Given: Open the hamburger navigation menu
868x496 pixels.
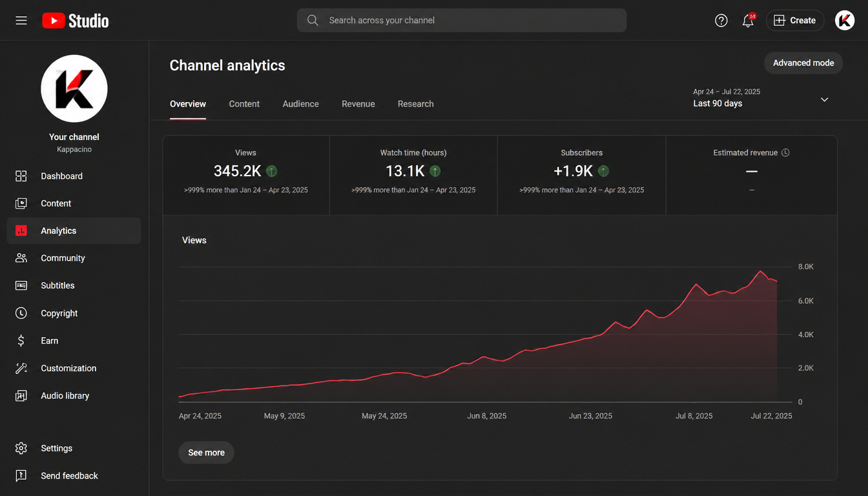Looking at the screenshot, I should (x=21, y=21).
